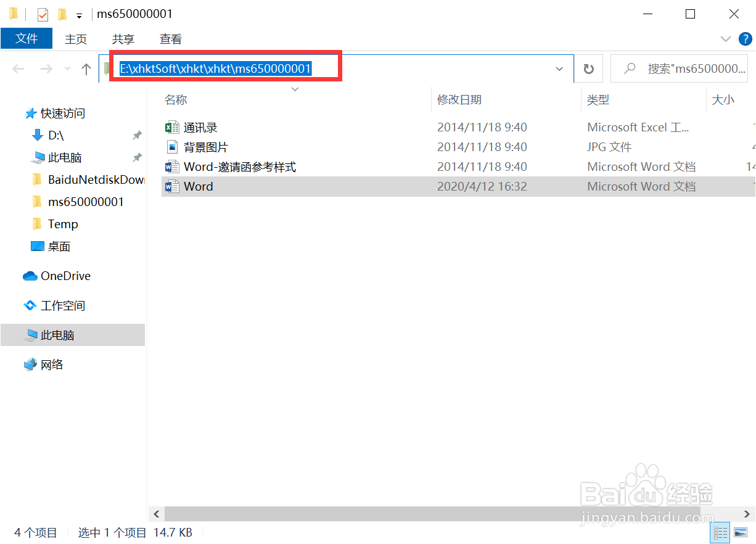Click the pin icon beside D:\
Image resolution: width=756 pixels, height=544 pixels.
tap(137, 136)
